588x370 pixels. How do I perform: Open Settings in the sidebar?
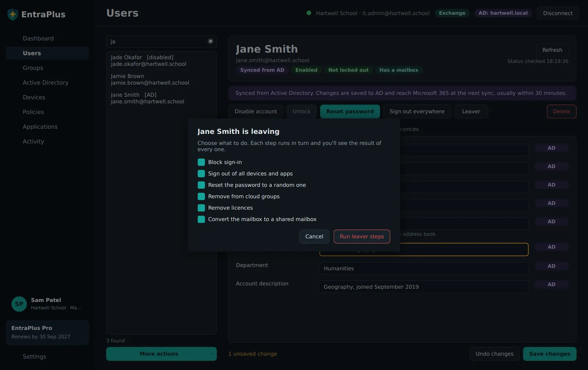pyautogui.click(x=47, y=357)
